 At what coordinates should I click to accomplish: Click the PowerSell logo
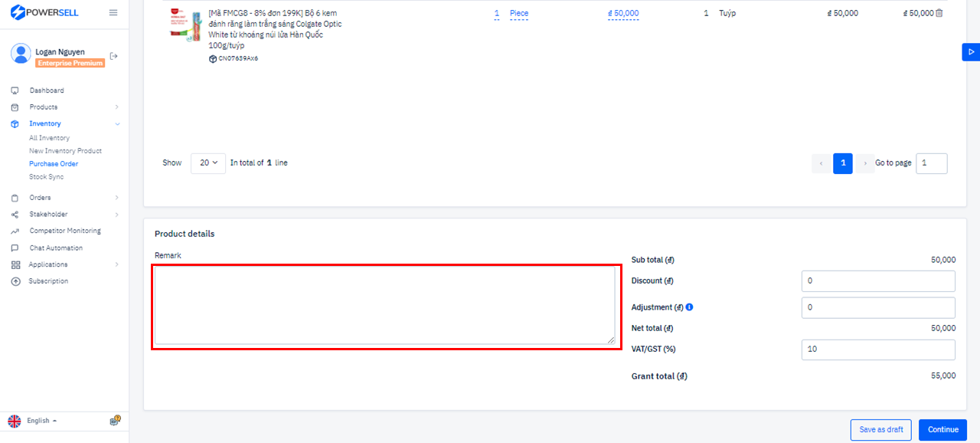click(x=44, y=12)
